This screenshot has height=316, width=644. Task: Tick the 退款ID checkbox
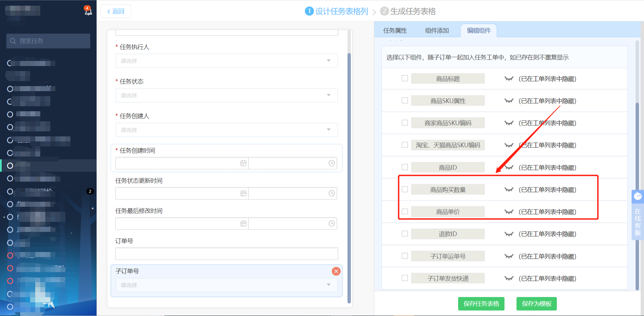405,234
